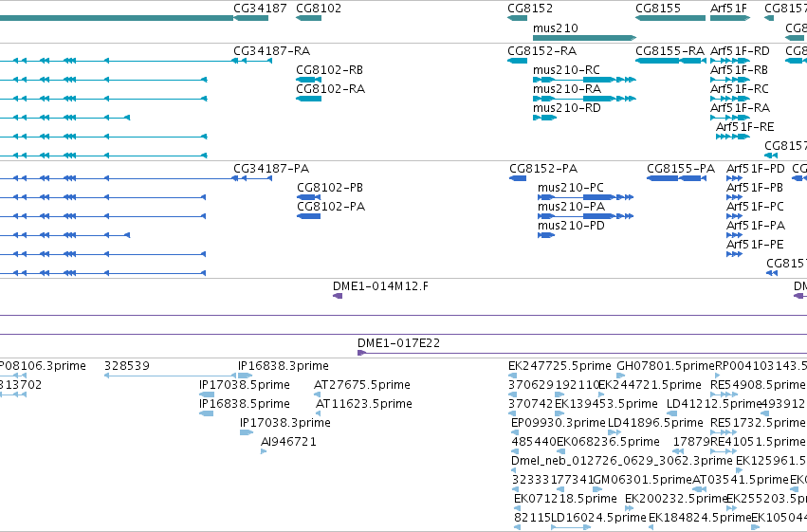Click transcript mus210-RA
This screenshot has height=532, width=807.
(x=567, y=89)
